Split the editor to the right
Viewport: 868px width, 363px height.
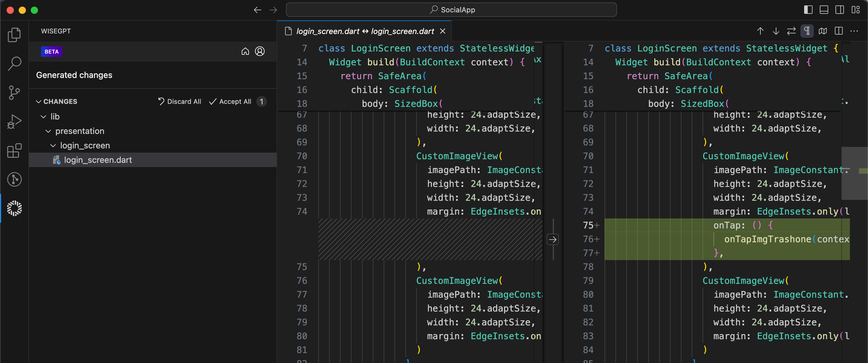point(838,31)
